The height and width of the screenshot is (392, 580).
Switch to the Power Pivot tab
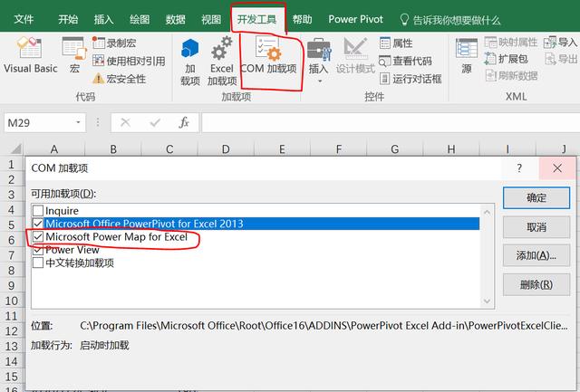356,20
